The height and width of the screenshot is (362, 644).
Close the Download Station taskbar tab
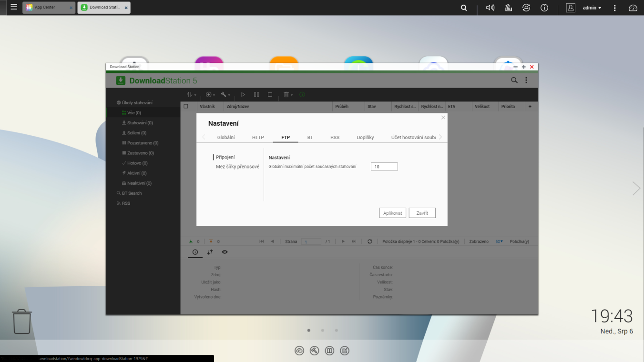[x=126, y=8]
